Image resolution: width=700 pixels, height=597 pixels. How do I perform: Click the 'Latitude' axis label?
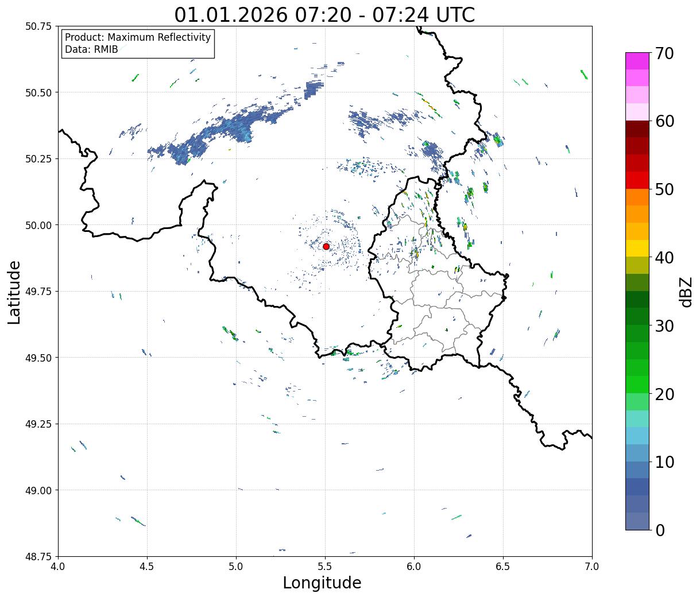point(14,292)
